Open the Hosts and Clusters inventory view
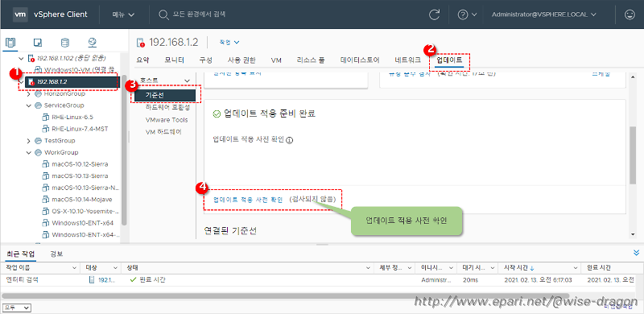 pos(10,43)
